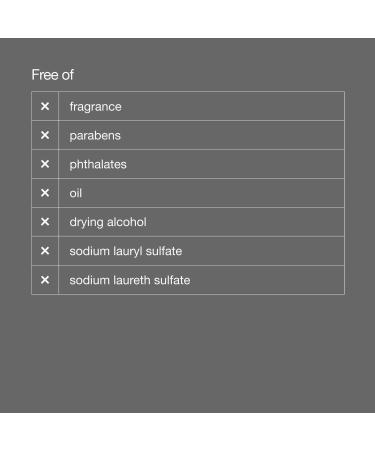
Task: Click the X icon beside parabens
Action: coord(45,135)
